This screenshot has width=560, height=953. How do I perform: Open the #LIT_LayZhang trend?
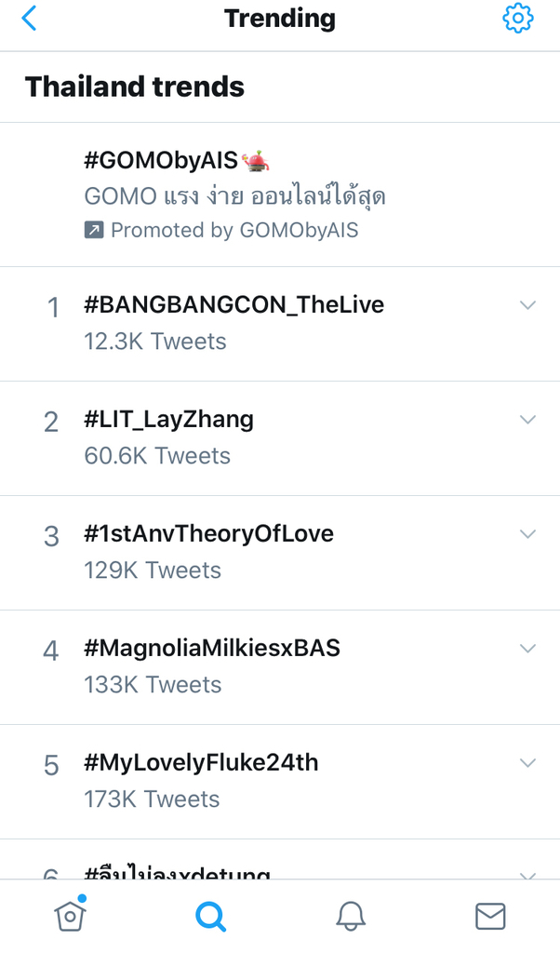click(168, 420)
